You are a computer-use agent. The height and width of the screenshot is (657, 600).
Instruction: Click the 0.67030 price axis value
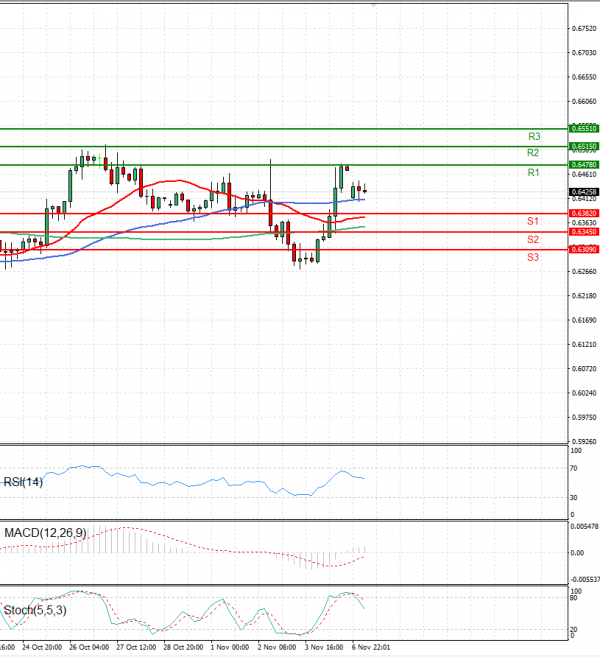coord(584,53)
